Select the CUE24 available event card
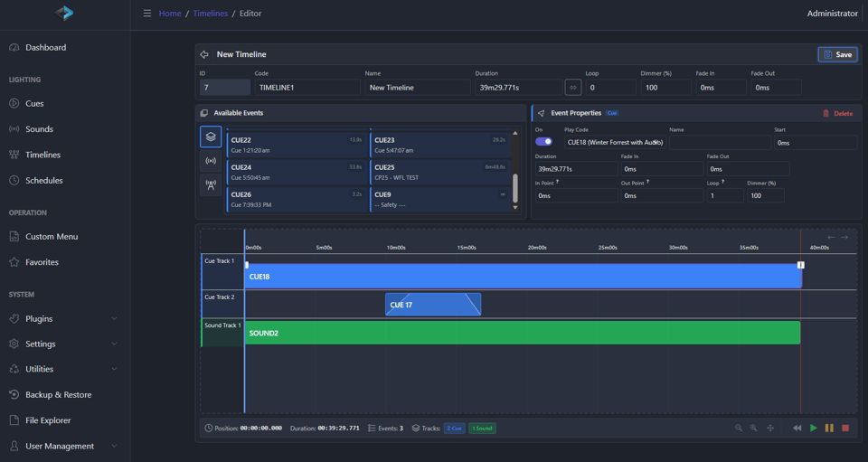Screen dimensions: 868x462 pyautogui.click(x=297, y=172)
